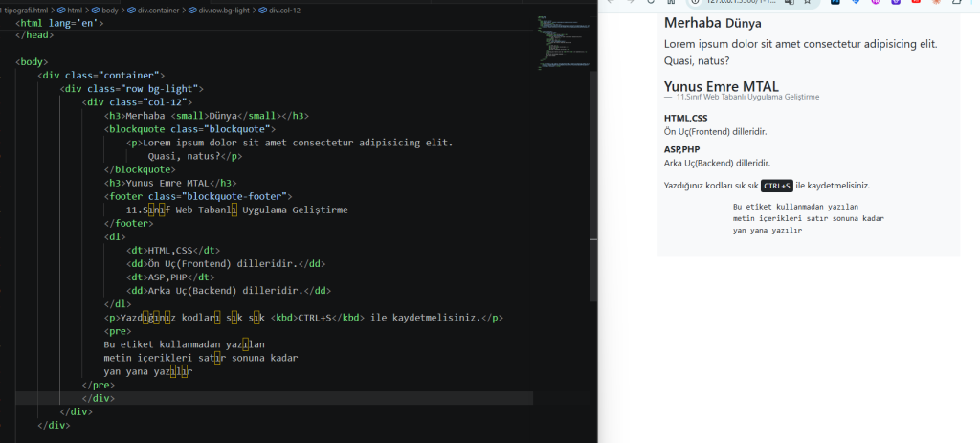The image size is (980, 443).
Task: Click the browser home icon
Action: click(x=671, y=3)
